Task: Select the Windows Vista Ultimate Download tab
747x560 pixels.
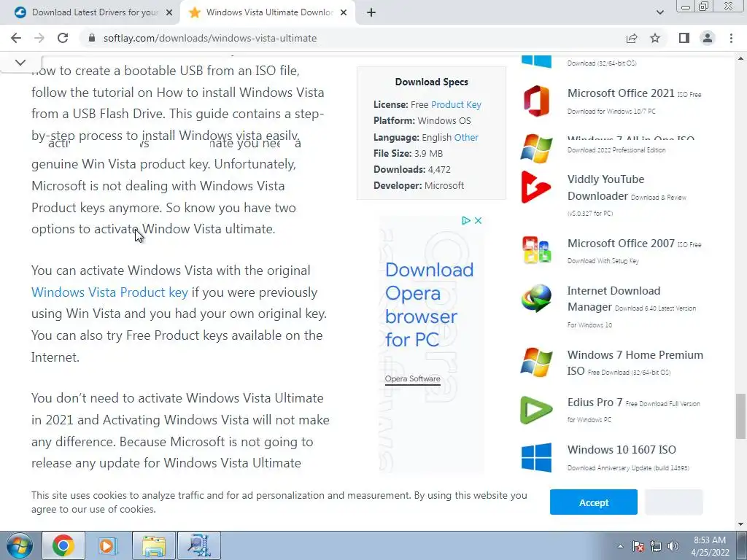Action: tap(268, 12)
